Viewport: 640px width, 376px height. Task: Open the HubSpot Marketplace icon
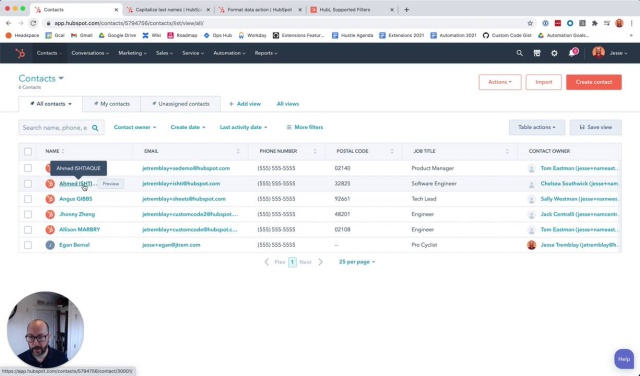coord(537,53)
